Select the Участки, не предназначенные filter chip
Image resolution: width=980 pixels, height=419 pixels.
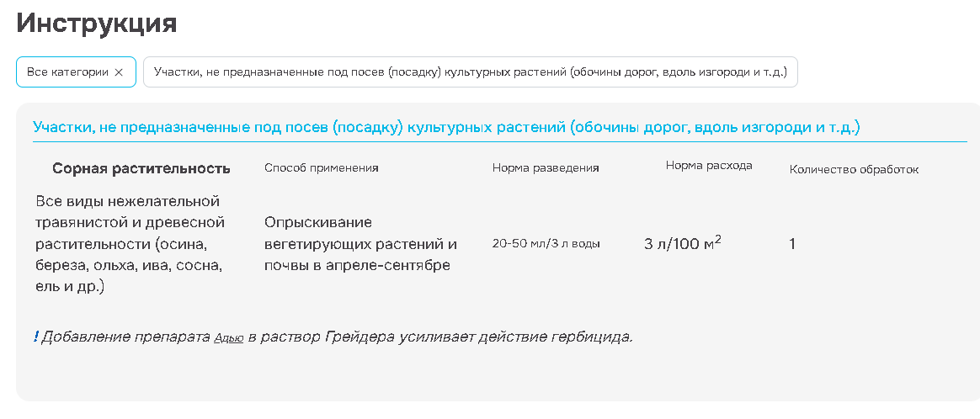(470, 72)
